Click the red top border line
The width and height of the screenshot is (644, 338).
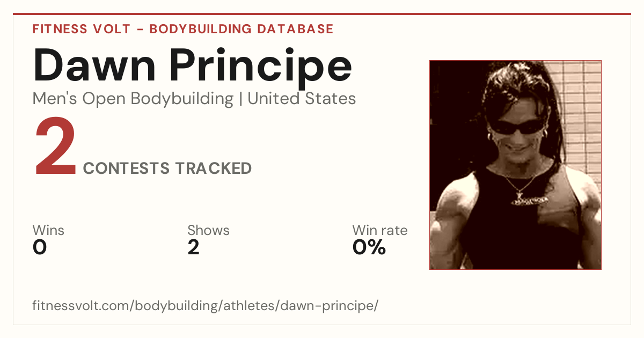[x=322, y=14]
